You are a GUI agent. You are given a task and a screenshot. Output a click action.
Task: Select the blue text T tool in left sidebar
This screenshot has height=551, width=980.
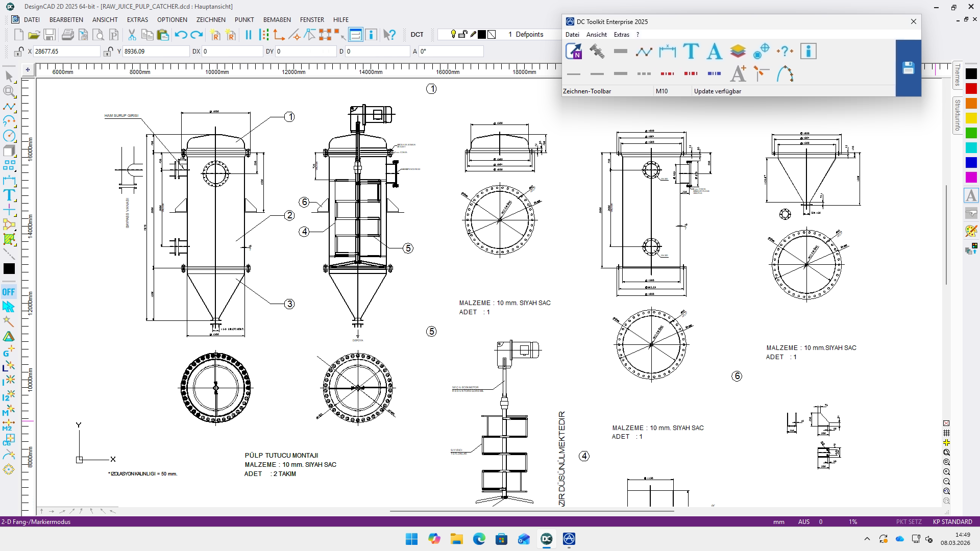point(9,195)
